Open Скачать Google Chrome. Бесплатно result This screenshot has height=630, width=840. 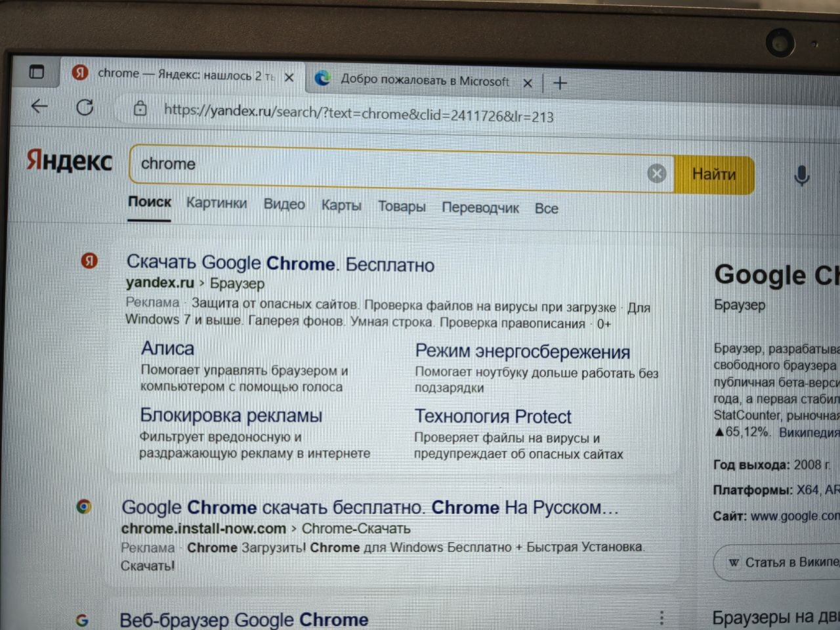click(280, 263)
